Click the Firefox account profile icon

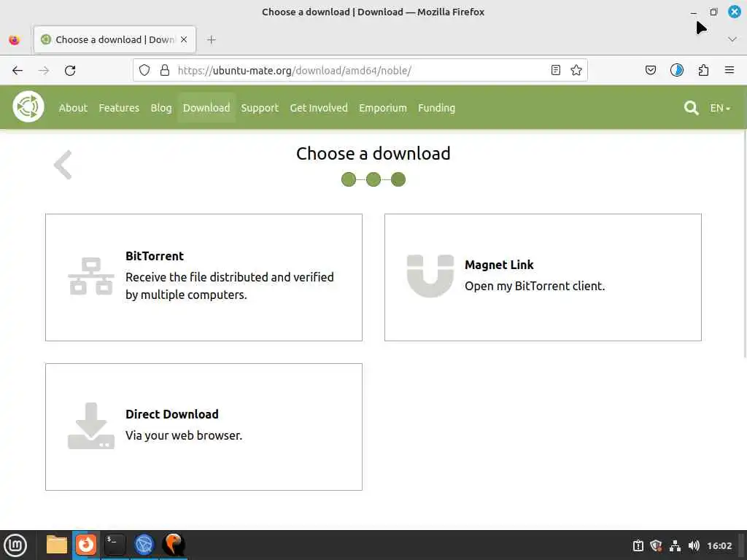pos(677,71)
